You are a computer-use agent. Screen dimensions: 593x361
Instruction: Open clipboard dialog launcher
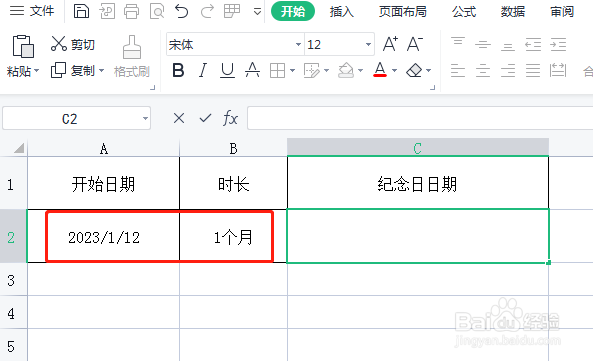152,88
